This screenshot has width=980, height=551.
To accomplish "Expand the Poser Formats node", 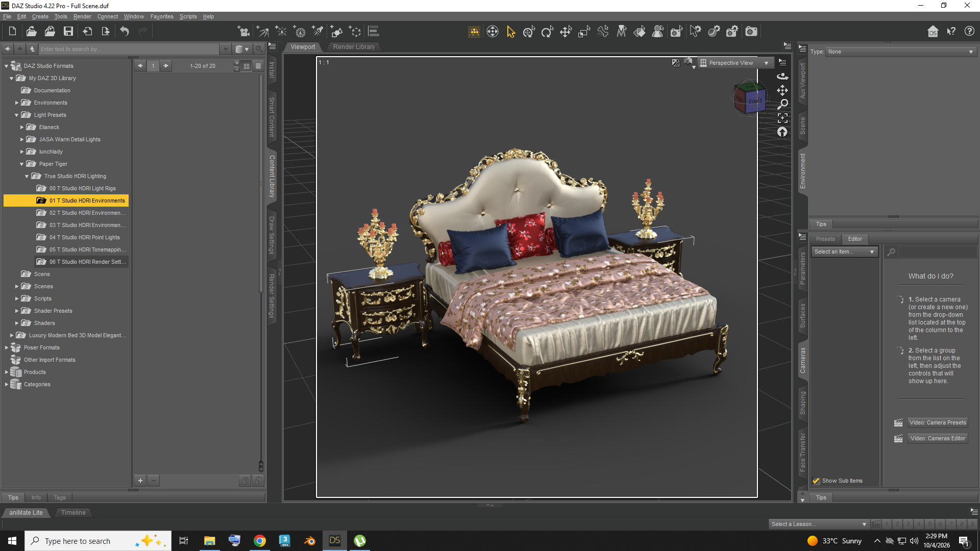I will pos(6,347).
